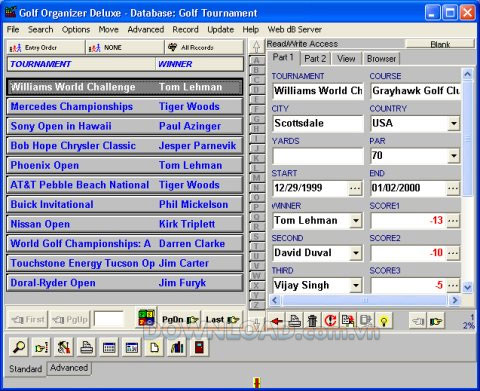Switch to the View tab
Viewport: 480px width, 391px height.
(x=346, y=59)
